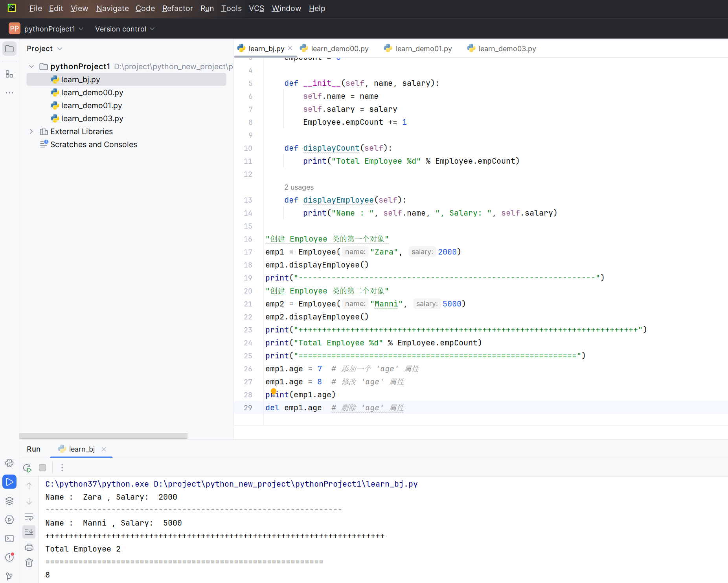Click the project panel horizontal scrollbar
The image size is (728, 583).
[103, 436]
